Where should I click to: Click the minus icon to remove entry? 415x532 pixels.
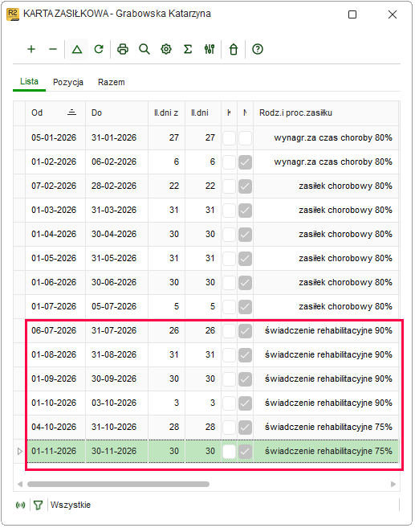[x=53, y=49]
